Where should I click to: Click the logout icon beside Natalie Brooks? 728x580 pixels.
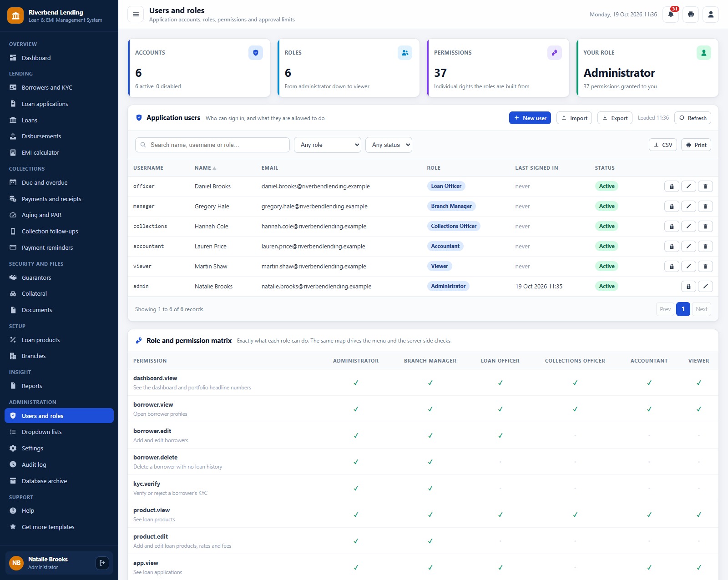pyautogui.click(x=102, y=563)
